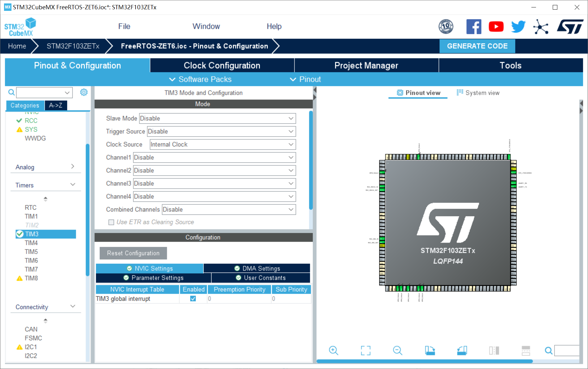Screen dimensions: 588x369
Task: Click the Mode panel vertical scrollbar
Action: click(311, 160)
